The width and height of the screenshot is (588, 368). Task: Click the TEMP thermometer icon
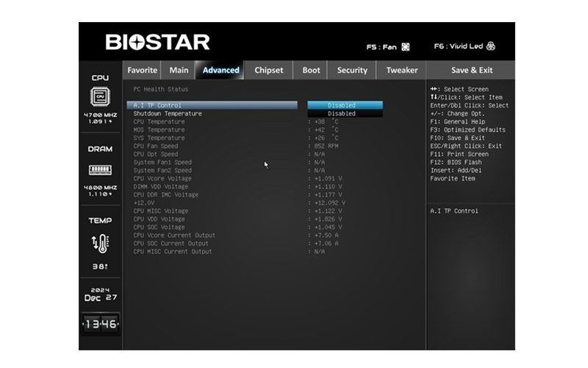[100, 244]
